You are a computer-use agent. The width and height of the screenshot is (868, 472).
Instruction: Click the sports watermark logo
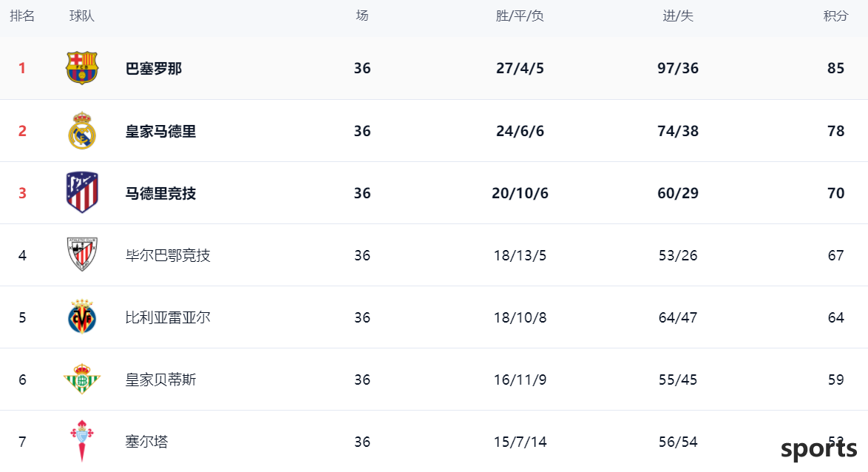coord(818,449)
